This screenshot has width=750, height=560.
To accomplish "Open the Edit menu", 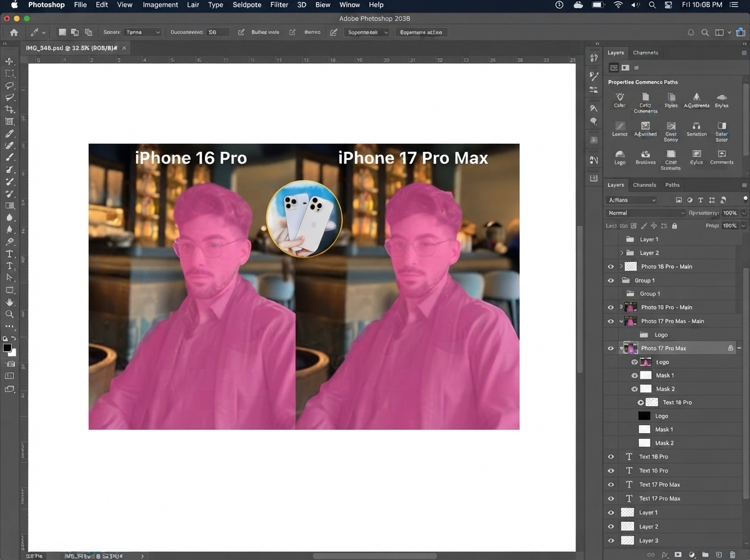I will [102, 5].
